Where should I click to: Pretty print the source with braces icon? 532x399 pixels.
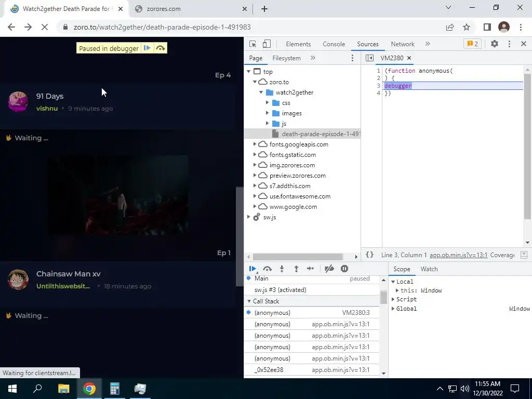click(369, 255)
